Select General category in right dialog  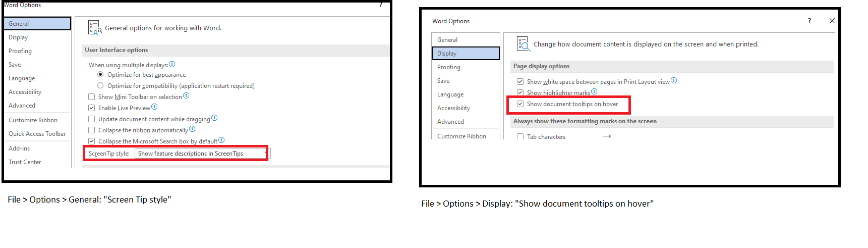(466, 39)
